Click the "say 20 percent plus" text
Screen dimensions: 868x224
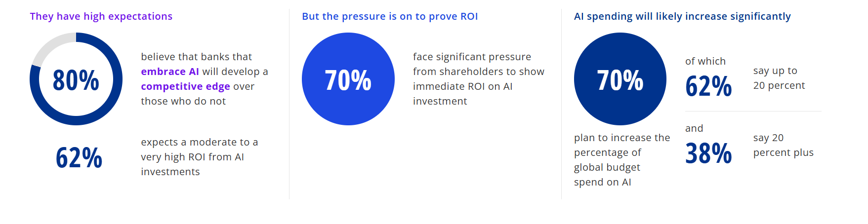click(783, 145)
